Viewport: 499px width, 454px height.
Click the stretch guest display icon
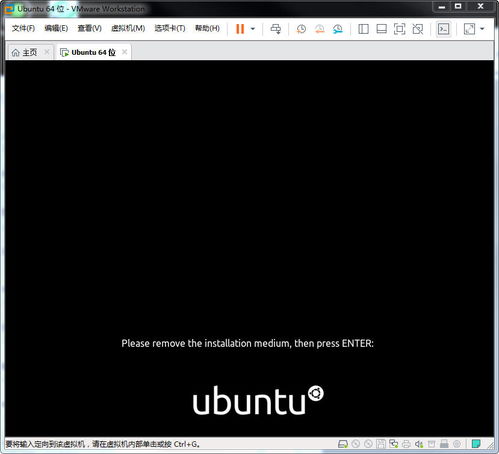[469, 29]
